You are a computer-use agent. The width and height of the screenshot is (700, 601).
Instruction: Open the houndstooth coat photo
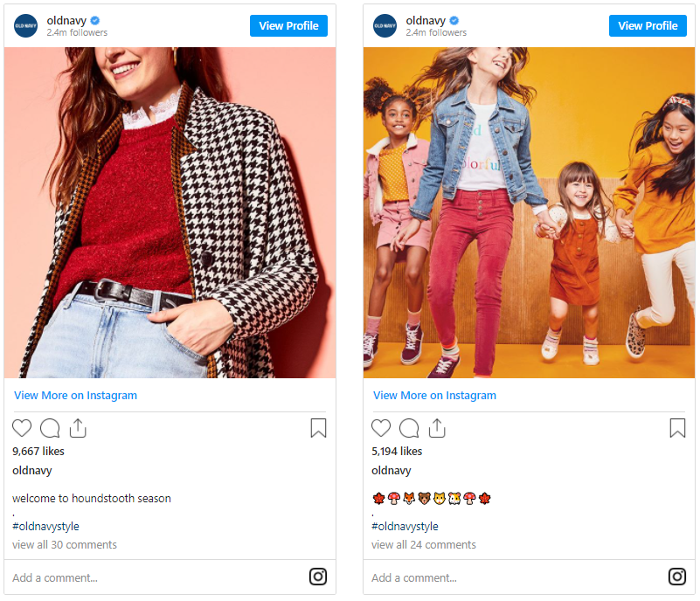click(x=170, y=212)
